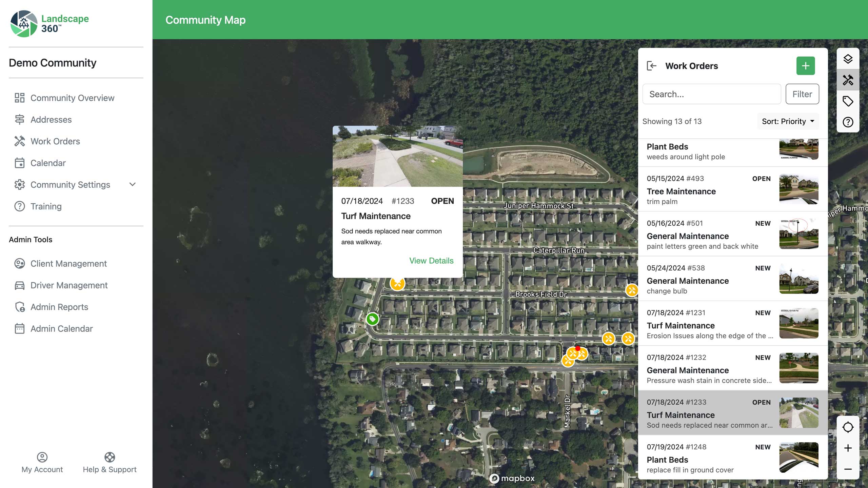This screenshot has height=488, width=868.
Task: Expand the Community Settings chevron
Action: (x=133, y=185)
